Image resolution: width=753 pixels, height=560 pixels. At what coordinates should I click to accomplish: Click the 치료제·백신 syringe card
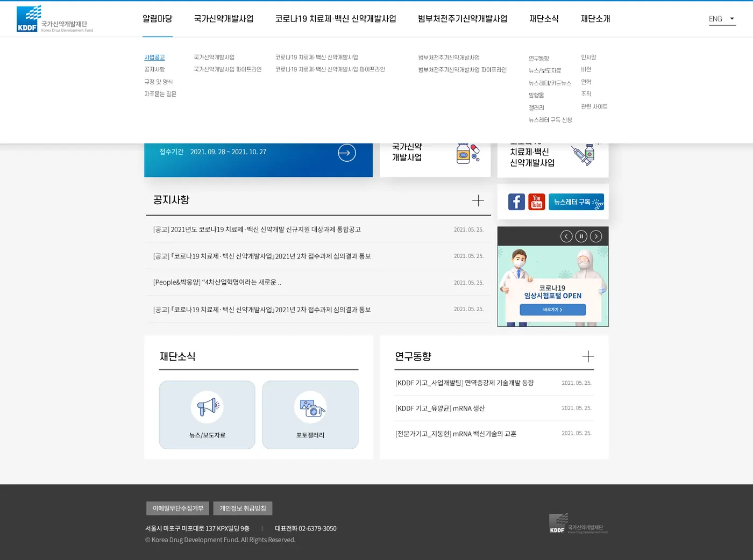click(553, 160)
